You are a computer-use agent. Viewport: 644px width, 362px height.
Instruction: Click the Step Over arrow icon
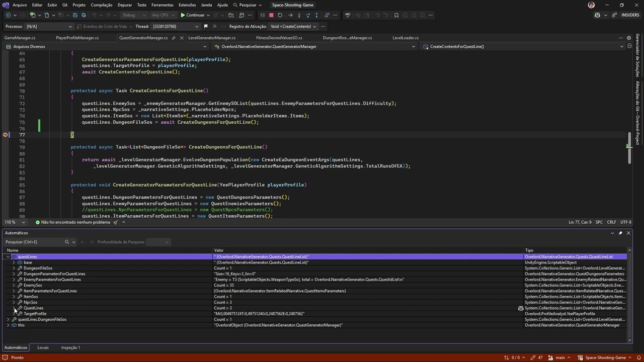pos(308,15)
